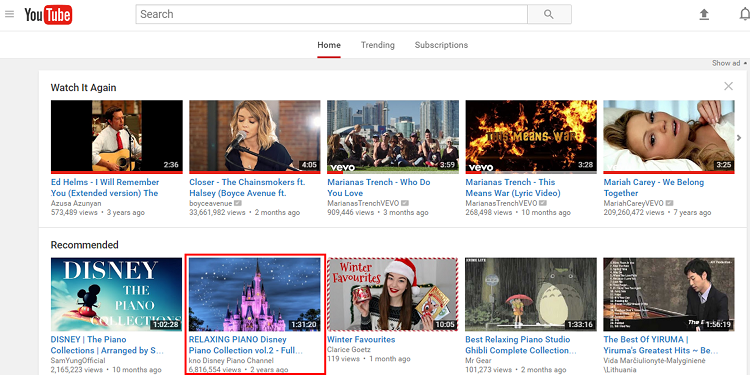The height and width of the screenshot is (375, 750).
Task: Play the Totoro Ghibli piano thumbnail
Action: 531,294
